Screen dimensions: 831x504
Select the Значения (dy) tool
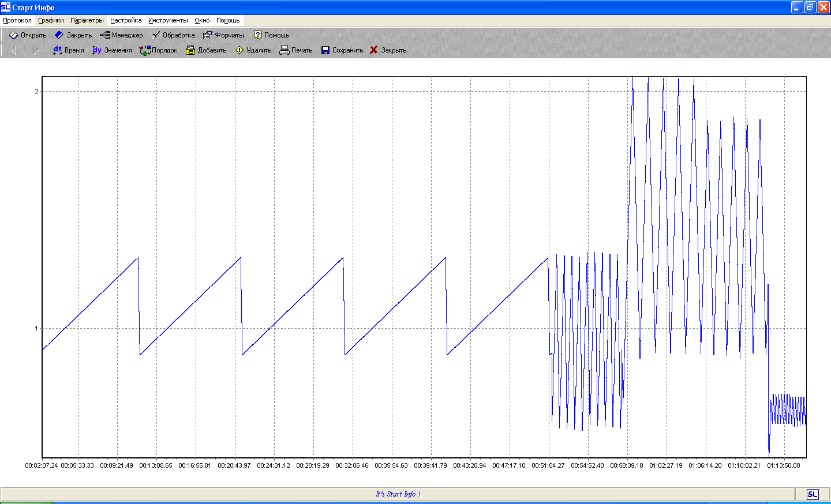point(112,50)
